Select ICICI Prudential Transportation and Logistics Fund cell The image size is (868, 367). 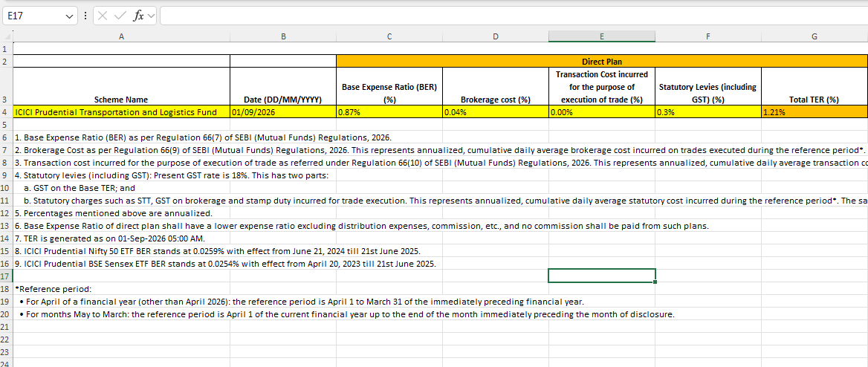(121, 112)
